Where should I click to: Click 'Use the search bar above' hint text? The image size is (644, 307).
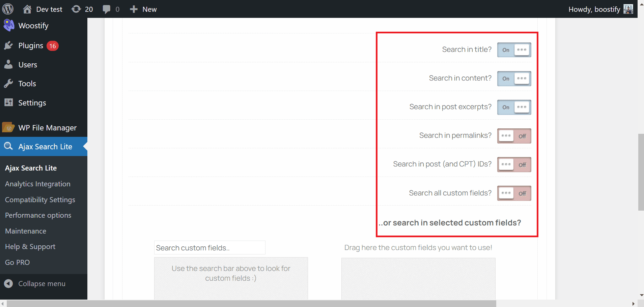[x=231, y=273]
